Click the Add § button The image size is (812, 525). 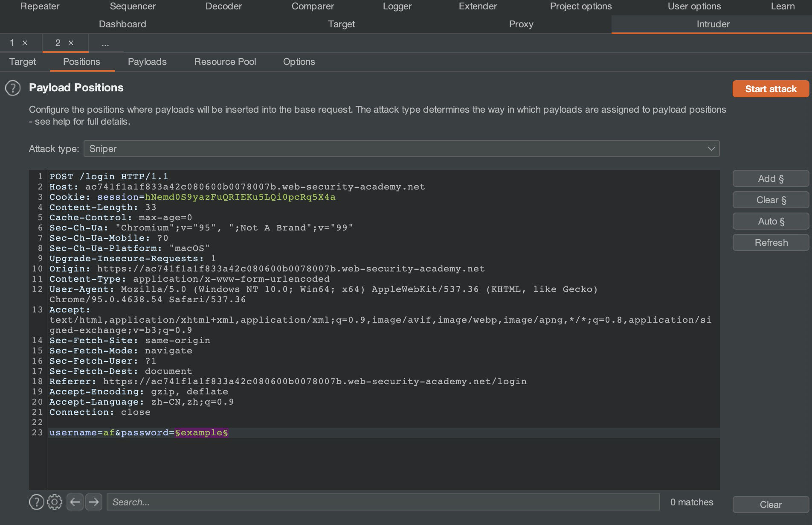coord(771,179)
